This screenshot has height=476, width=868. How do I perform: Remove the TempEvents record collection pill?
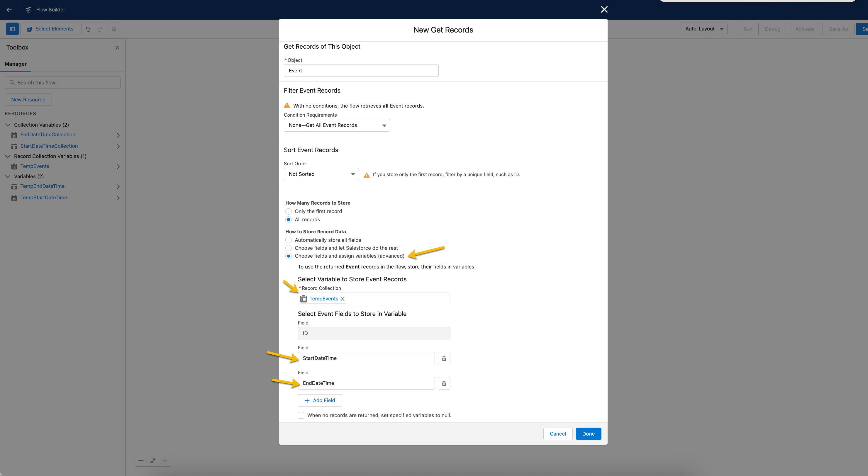[x=342, y=299]
